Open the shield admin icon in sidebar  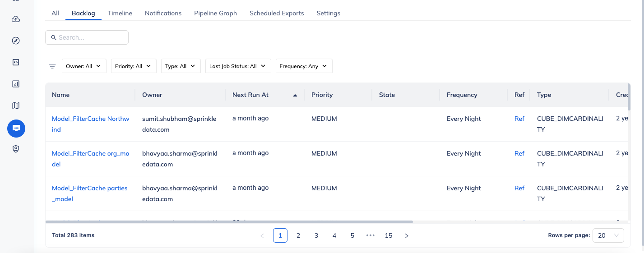point(16,149)
